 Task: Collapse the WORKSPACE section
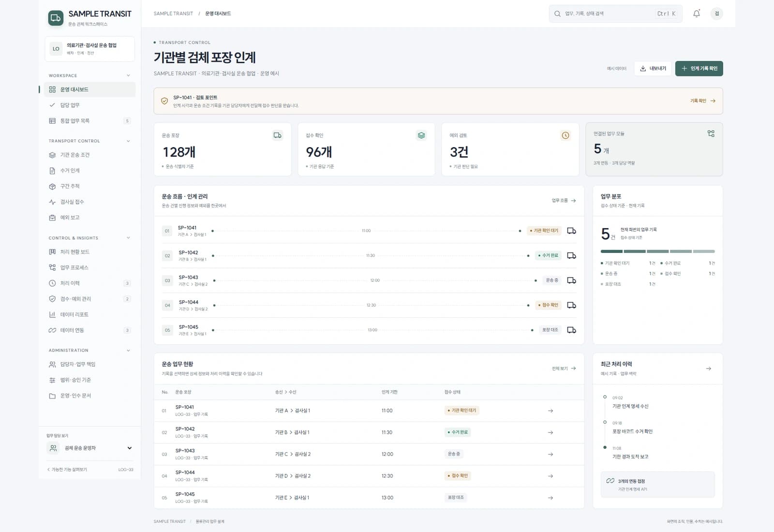128,75
